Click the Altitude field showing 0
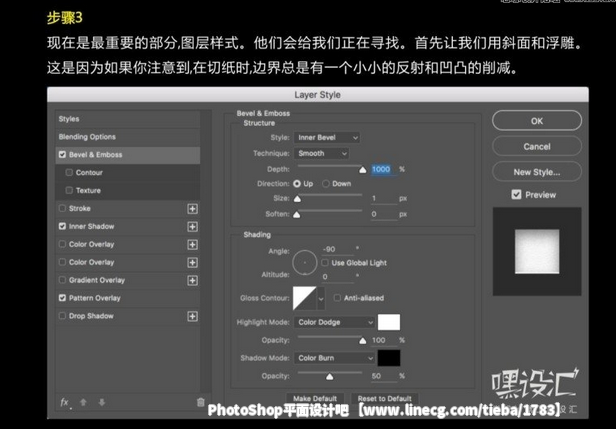This screenshot has height=429, width=616. click(337, 277)
